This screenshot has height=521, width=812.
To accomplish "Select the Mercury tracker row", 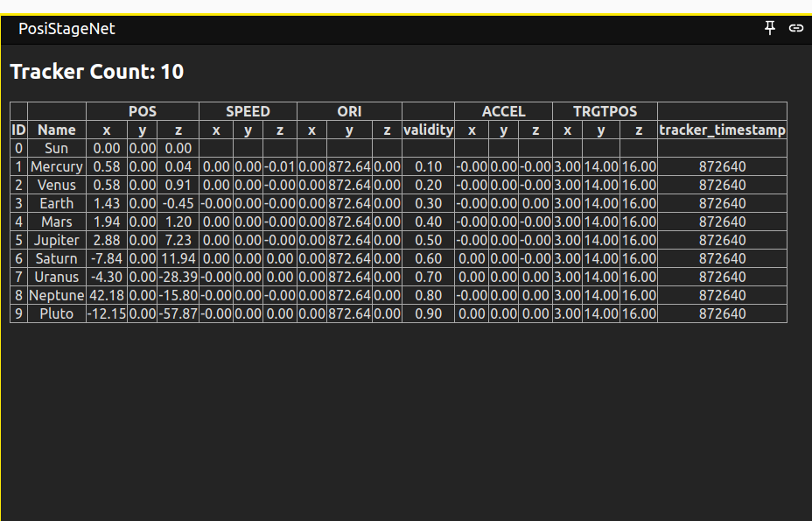I will point(56,166).
